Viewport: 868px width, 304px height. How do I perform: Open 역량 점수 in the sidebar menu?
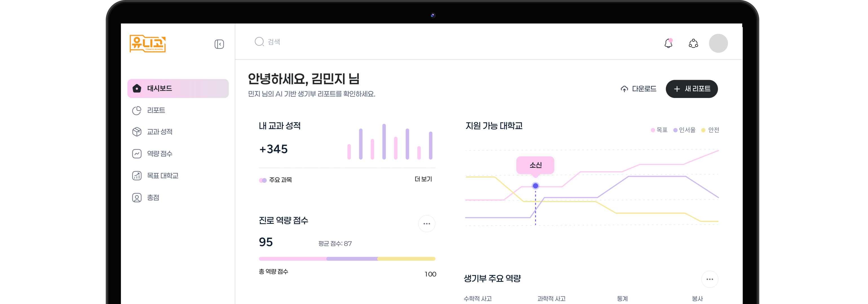pyautogui.click(x=160, y=154)
